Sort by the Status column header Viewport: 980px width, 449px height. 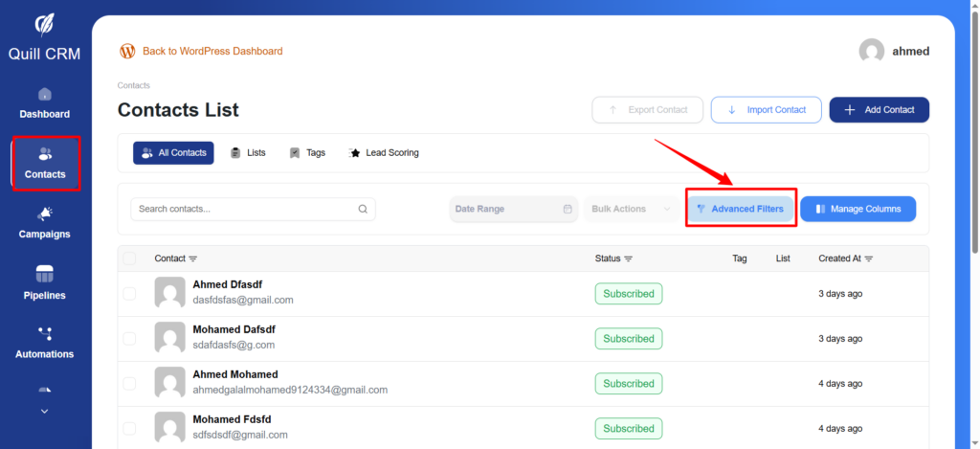613,258
